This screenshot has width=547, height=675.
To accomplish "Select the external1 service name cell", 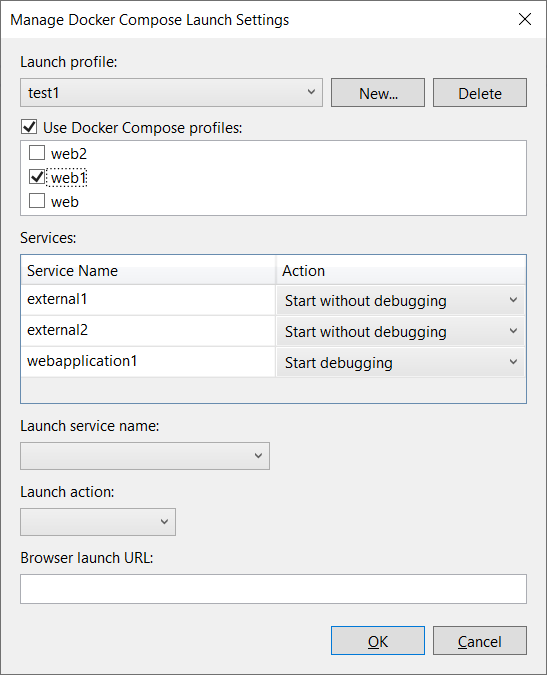I will pyautogui.click(x=148, y=300).
